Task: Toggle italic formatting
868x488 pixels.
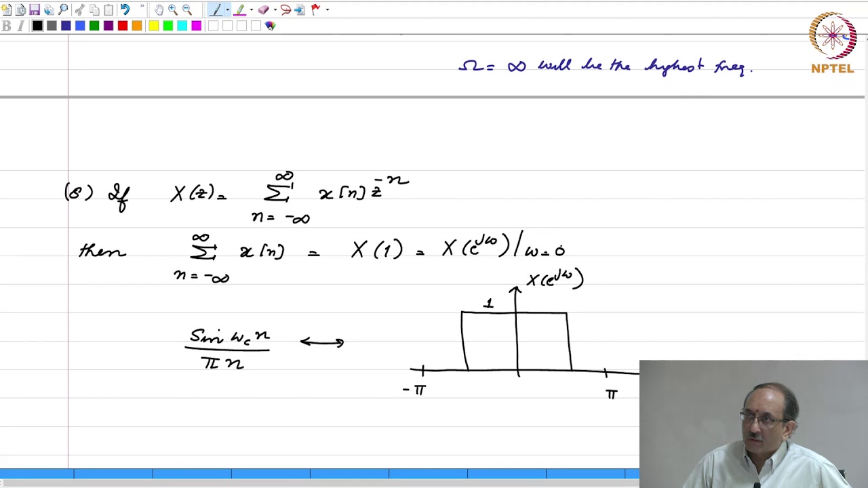Action: (x=20, y=26)
